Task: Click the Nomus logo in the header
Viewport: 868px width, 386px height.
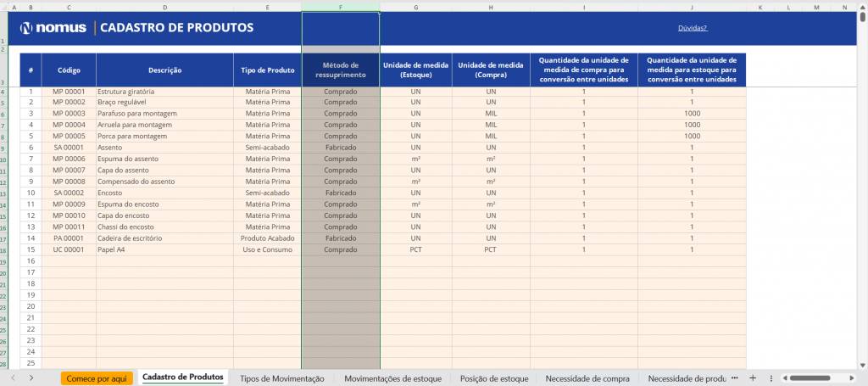Action: tap(54, 28)
